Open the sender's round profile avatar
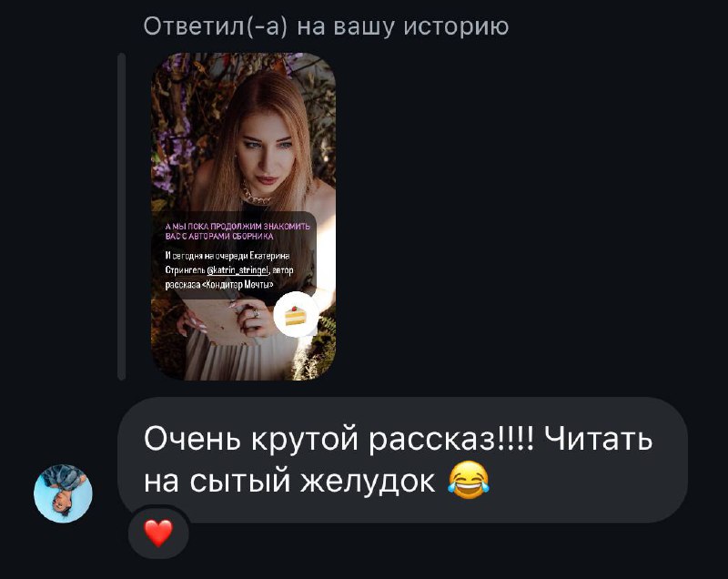The height and width of the screenshot is (579, 728). click(x=63, y=493)
